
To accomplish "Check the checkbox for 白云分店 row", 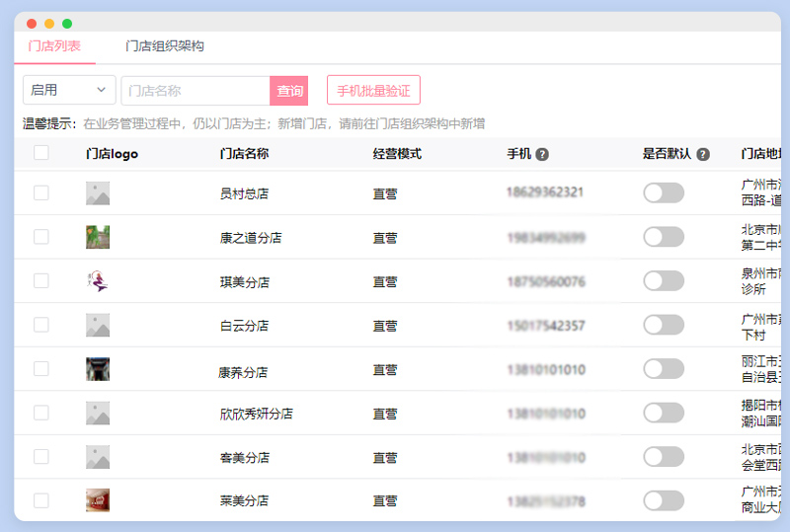I will (41, 325).
